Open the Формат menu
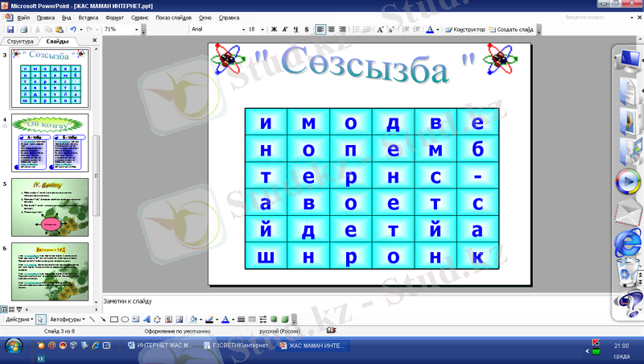The height and width of the screenshot is (364, 644). (x=114, y=17)
